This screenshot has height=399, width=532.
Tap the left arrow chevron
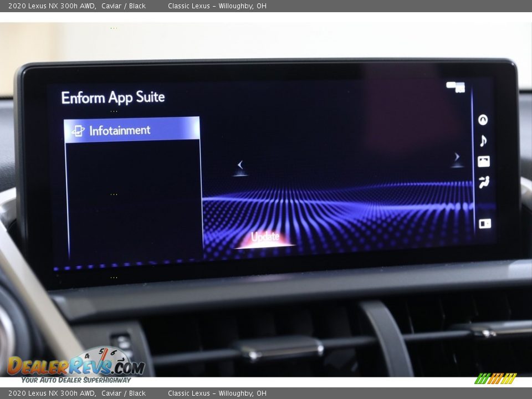click(240, 165)
